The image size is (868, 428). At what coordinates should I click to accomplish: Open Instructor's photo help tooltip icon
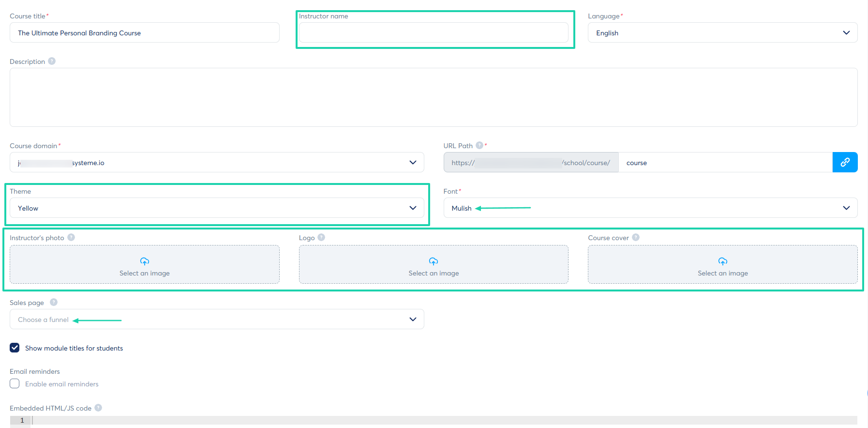coord(71,237)
